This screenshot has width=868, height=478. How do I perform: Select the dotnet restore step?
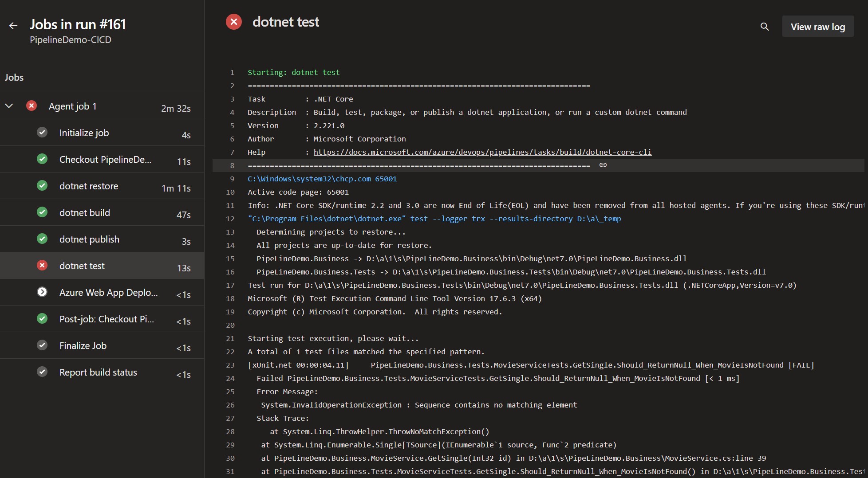click(89, 186)
